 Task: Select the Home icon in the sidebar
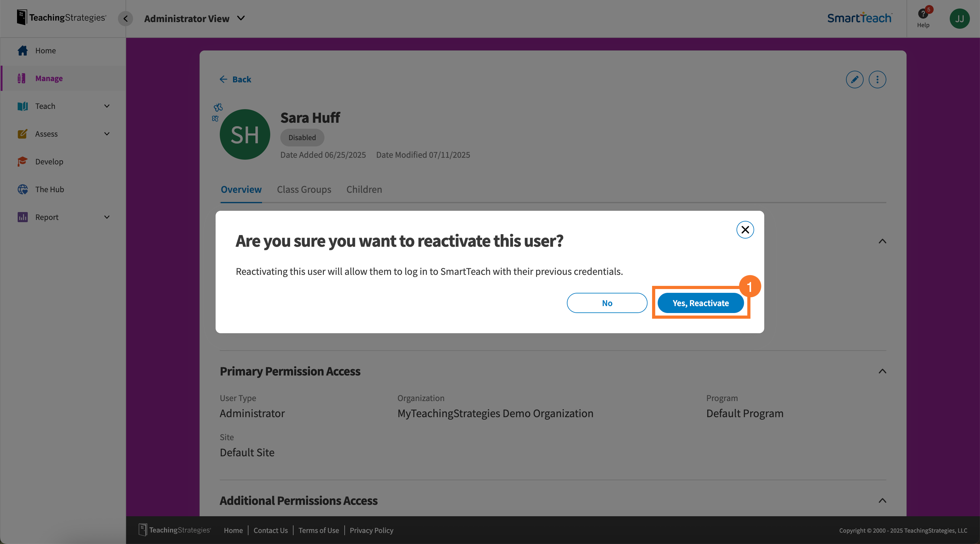22,50
